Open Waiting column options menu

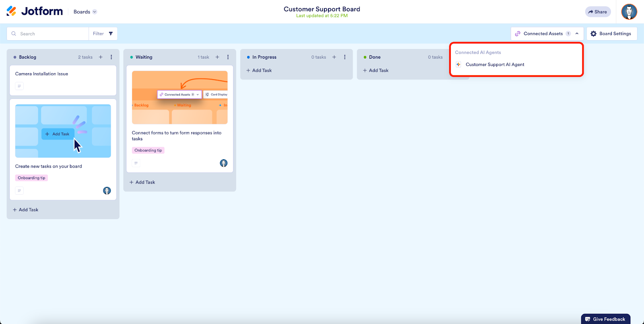coord(228,57)
